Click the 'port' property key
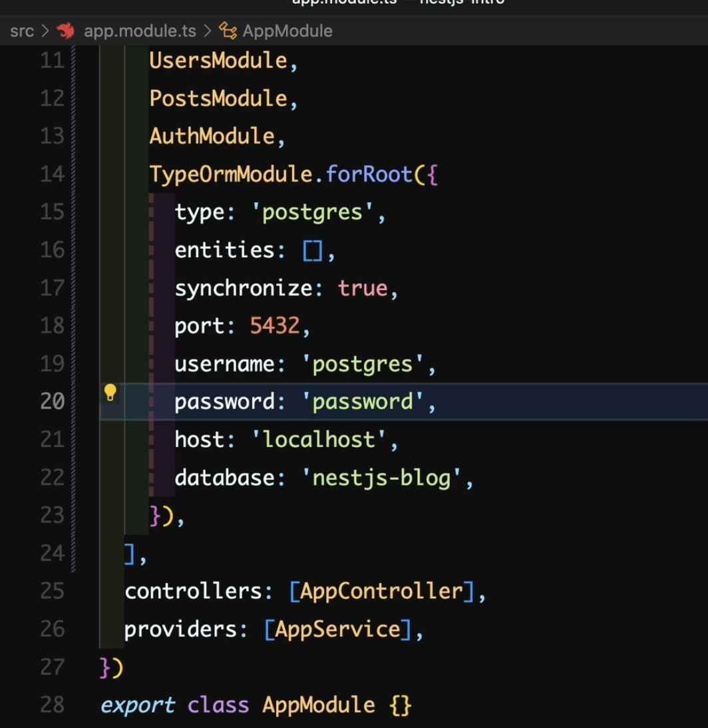This screenshot has width=708, height=728. pyautogui.click(x=200, y=326)
